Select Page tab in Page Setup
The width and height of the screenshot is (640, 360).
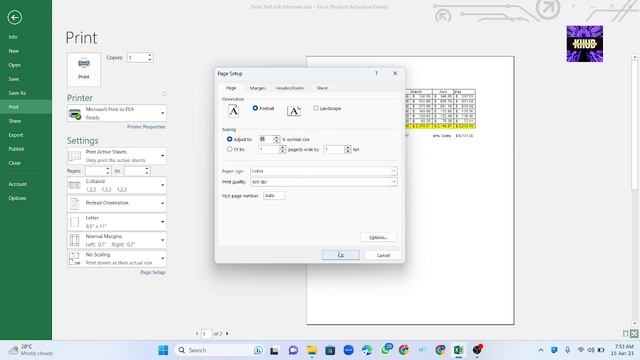coord(231,88)
